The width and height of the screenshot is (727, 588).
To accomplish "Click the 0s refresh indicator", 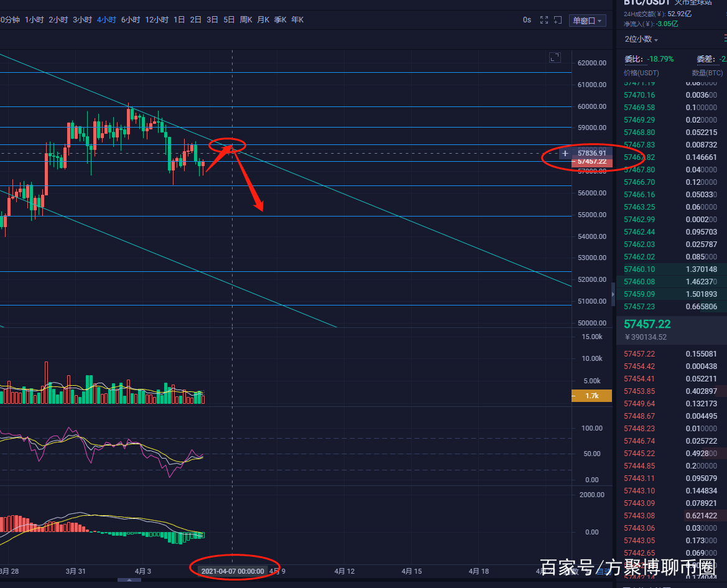I will pos(527,20).
